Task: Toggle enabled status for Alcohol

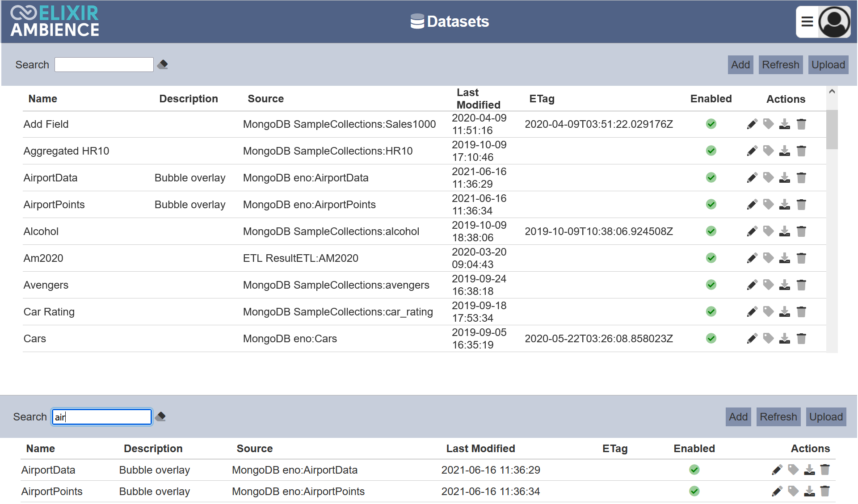Action: click(x=711, y=231)
